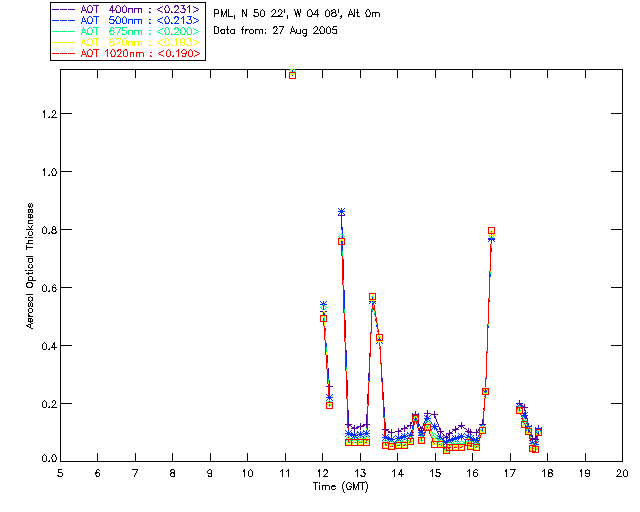Click the x-axis label 19

[585, 473]
